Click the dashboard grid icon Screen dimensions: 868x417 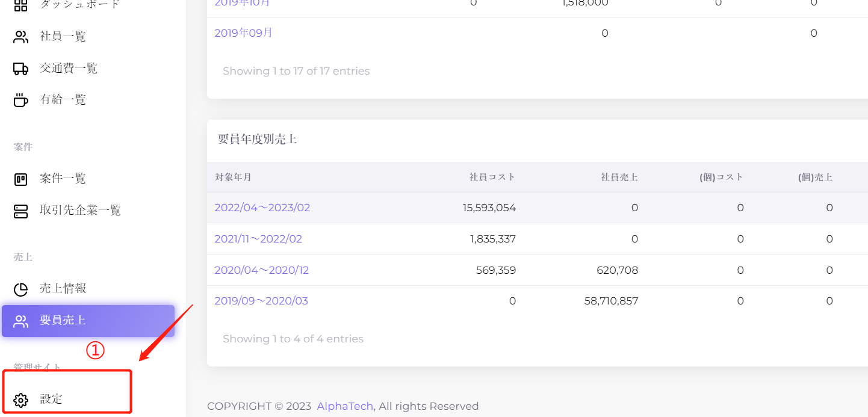(20, 5)
